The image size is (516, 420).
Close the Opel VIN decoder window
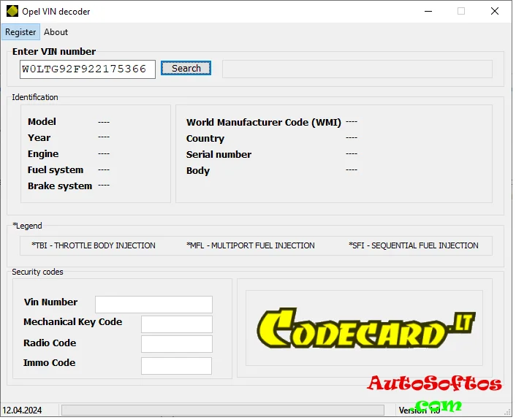[x=496, y=12]
